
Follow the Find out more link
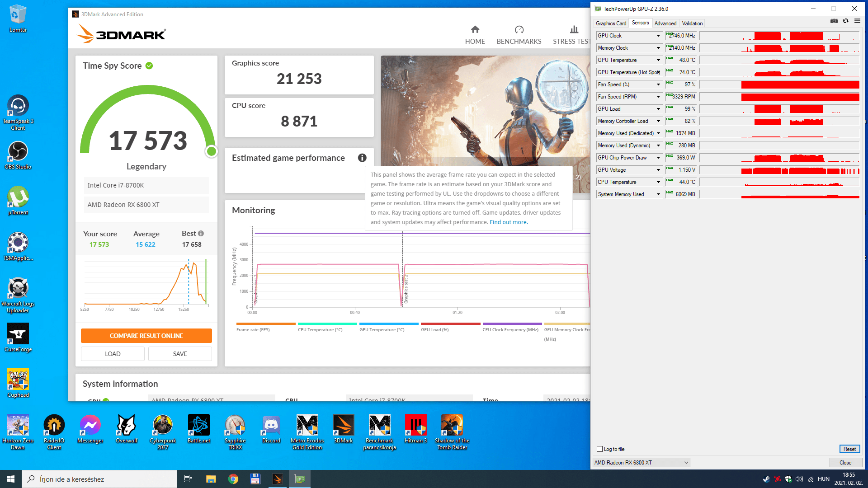[x=509, y=222]
